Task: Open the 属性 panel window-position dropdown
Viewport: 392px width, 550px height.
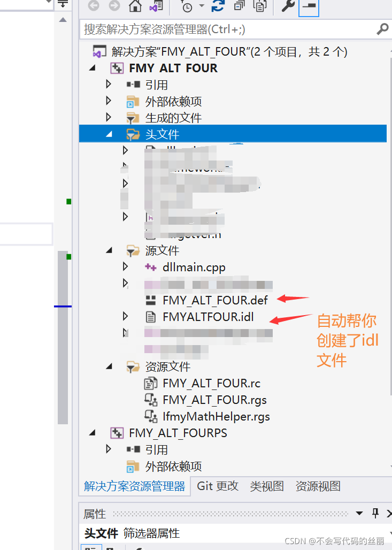Action: [359, 514]
